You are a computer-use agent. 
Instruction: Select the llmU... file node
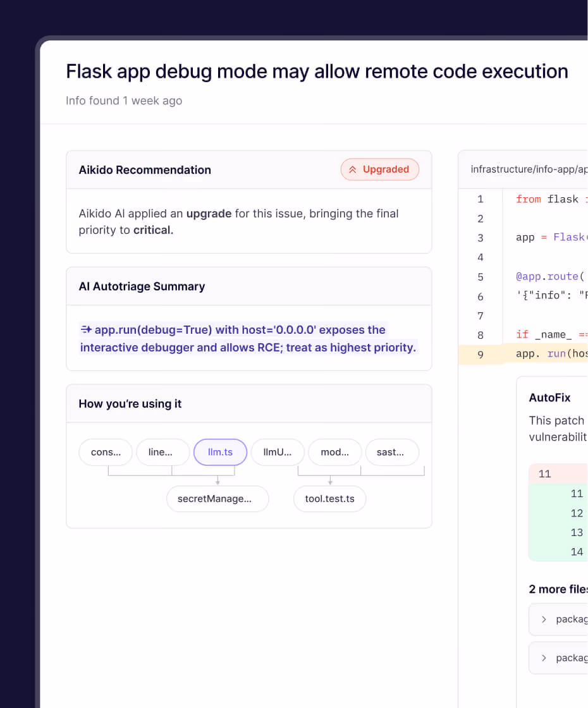[x=278, y=452]
